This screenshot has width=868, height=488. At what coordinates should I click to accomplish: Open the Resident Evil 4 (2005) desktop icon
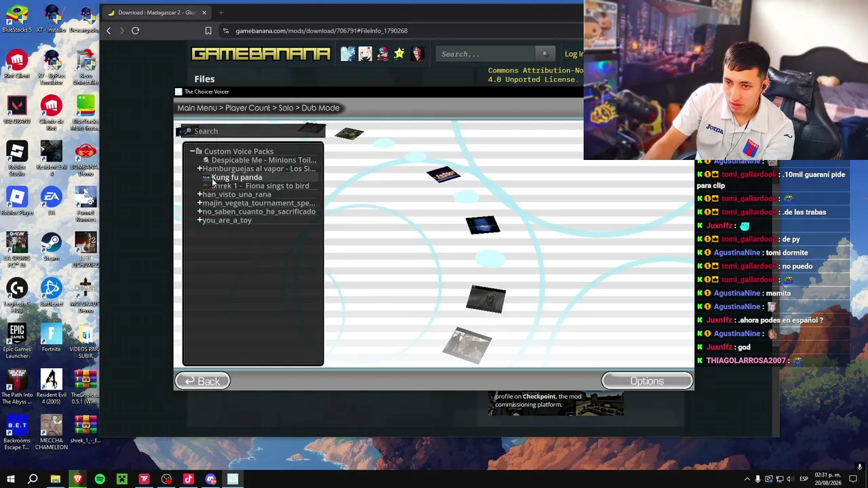point(51,385)
